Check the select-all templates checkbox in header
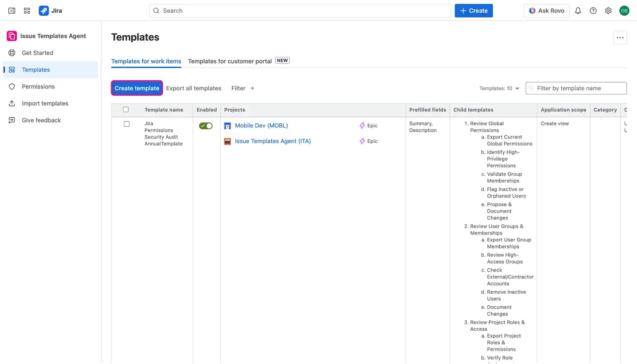 pyautogui.click(x=126, y=109)
